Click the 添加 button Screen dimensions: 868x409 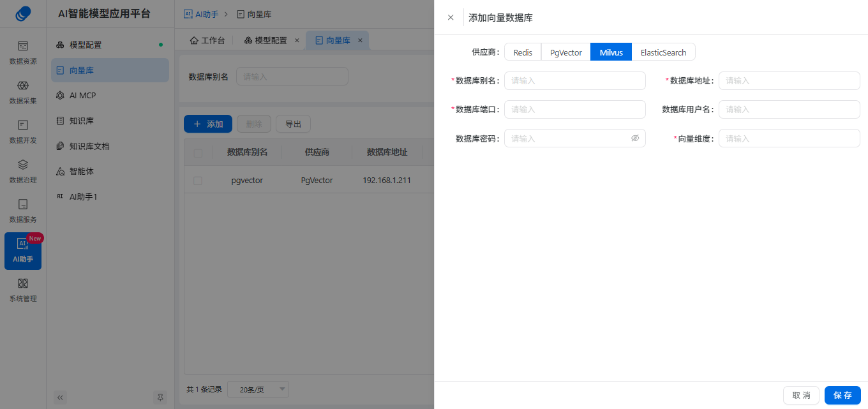(208, 124)
